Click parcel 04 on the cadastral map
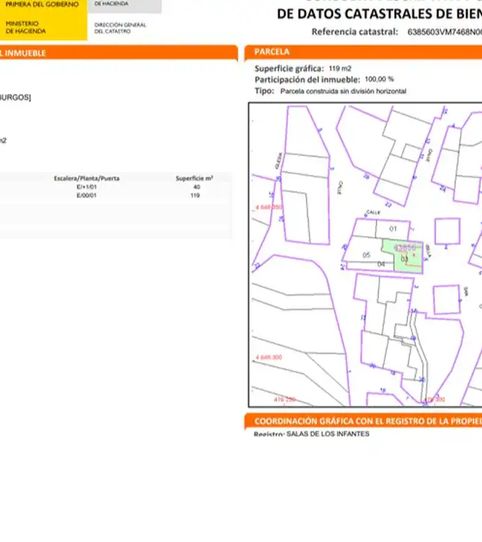The image size is (482, 542). click(381, 264)
